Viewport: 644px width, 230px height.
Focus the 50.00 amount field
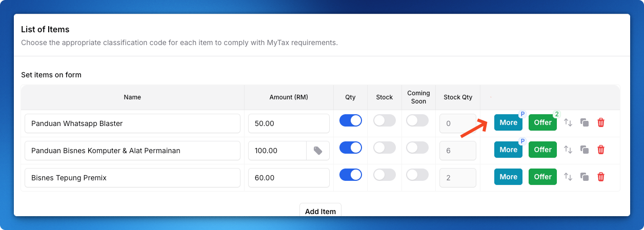pos(289,123)
